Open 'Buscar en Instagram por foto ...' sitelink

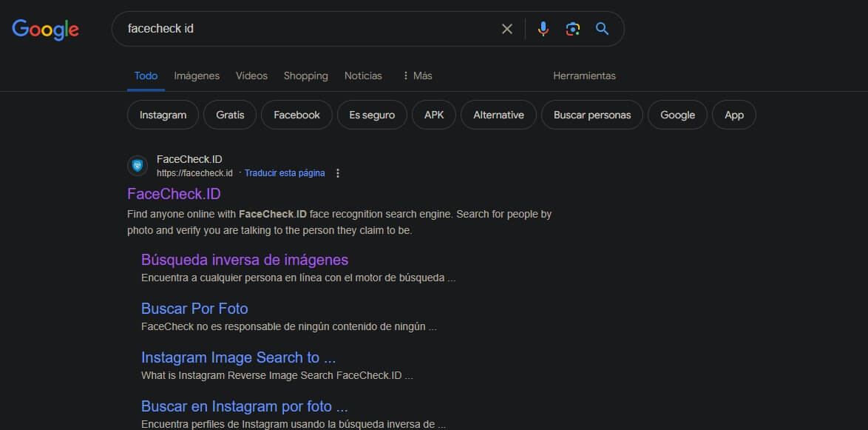point(245,407)
